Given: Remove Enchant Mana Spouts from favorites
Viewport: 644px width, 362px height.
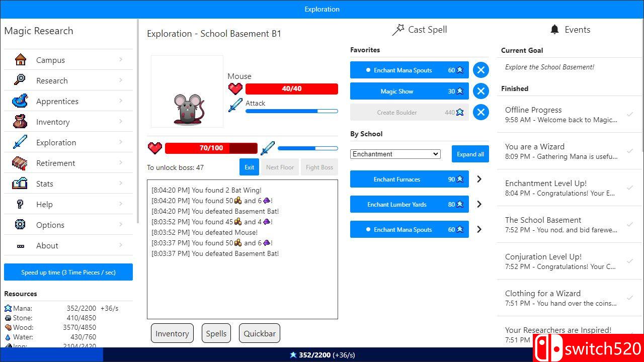Looking at the screenshot, I should tap(480, 70).
